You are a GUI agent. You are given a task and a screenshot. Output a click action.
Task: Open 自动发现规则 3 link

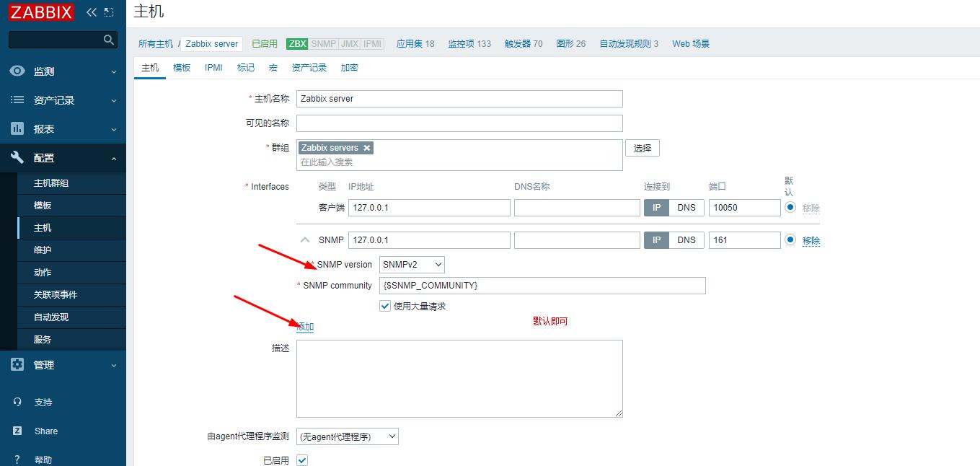pyautogui.click(x=629, y=43)
